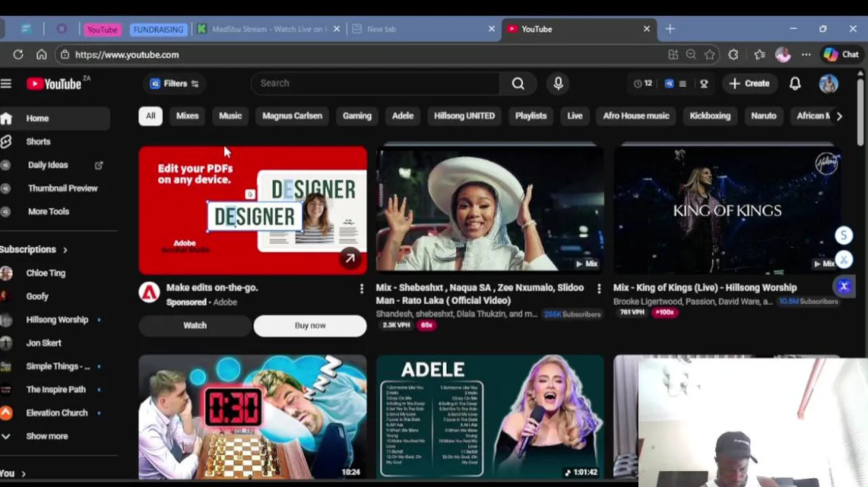Open Chloe Ting subscription
Viewport: 868px width, 487px height.
click(x=46, y=273)
